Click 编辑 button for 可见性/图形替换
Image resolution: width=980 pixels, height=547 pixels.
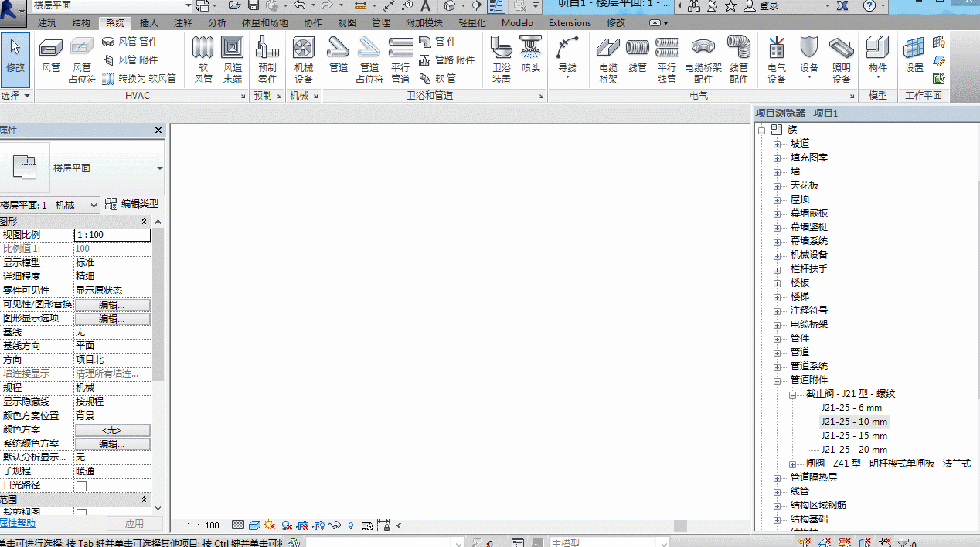point(112,304)
